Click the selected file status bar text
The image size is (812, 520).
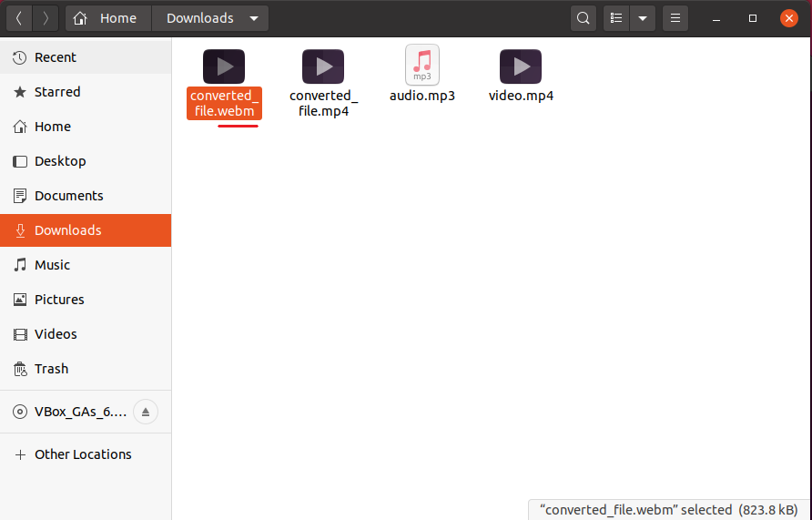click(x=668, y=510)
